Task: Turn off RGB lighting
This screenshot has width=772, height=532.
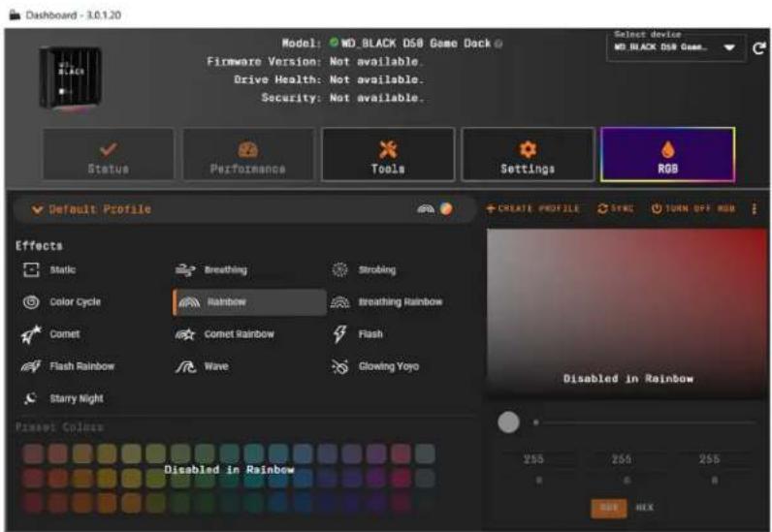Action: coord(693,208)
